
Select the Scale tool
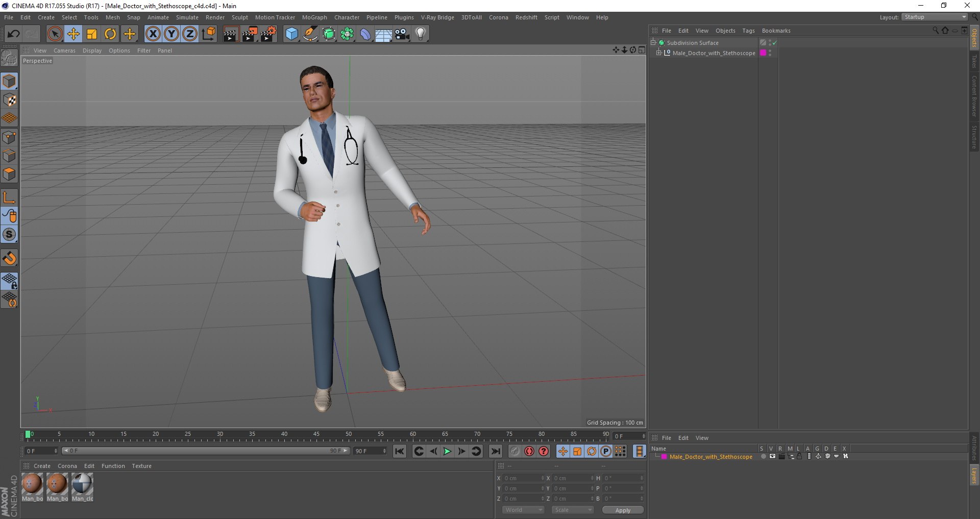92,34
